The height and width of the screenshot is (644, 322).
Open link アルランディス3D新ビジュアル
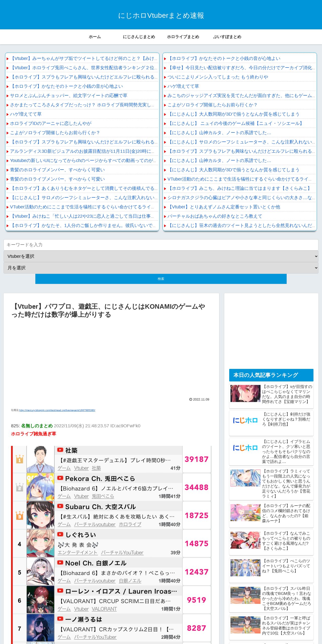point(82,151)
